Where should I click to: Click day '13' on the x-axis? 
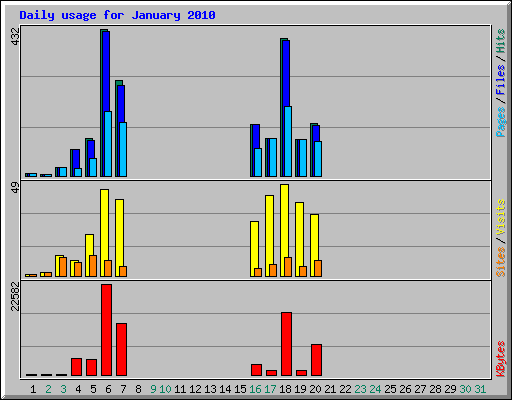coord(210,389)
